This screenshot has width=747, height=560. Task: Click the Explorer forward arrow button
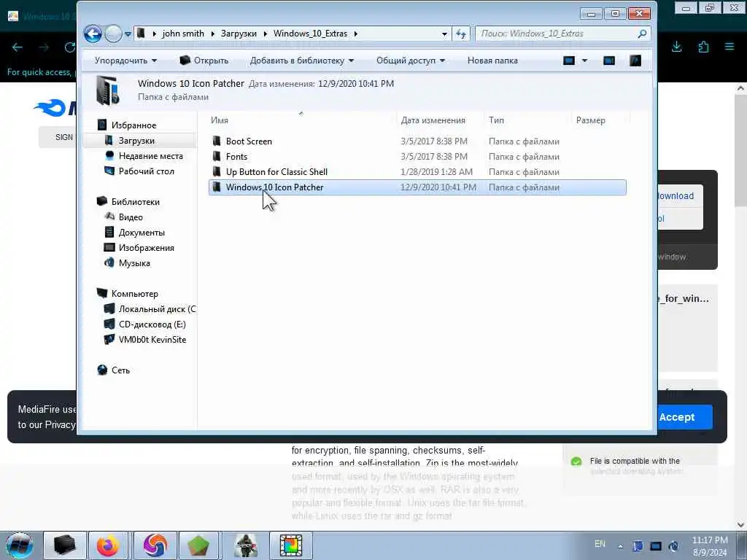click(x=113, y=34)
